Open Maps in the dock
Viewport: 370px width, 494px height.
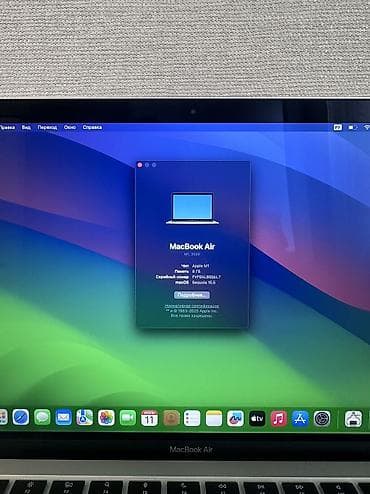click(85, 418)
